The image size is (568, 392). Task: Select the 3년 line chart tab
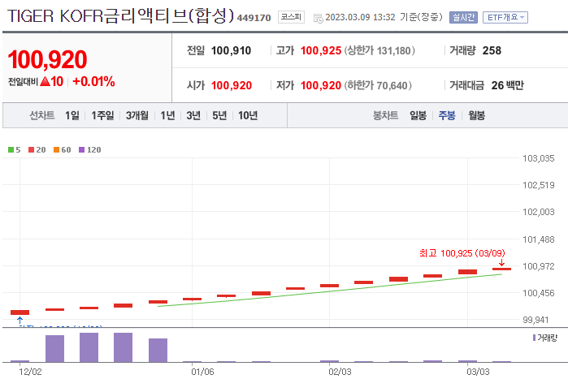click(193, 115)
